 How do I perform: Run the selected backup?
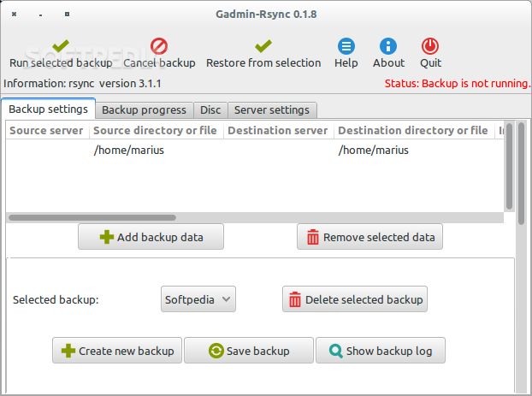[61, 54]
